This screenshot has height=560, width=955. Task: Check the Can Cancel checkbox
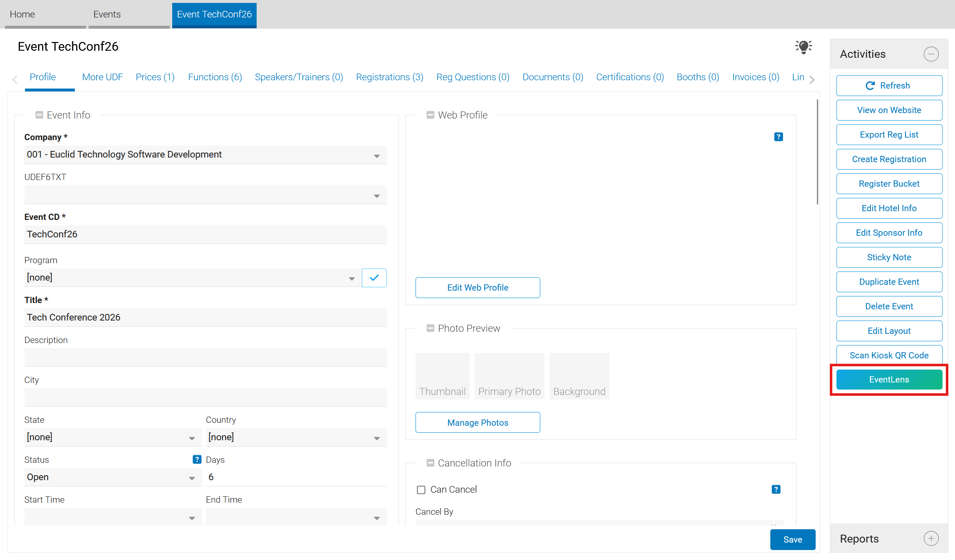[x=421, y=490]
